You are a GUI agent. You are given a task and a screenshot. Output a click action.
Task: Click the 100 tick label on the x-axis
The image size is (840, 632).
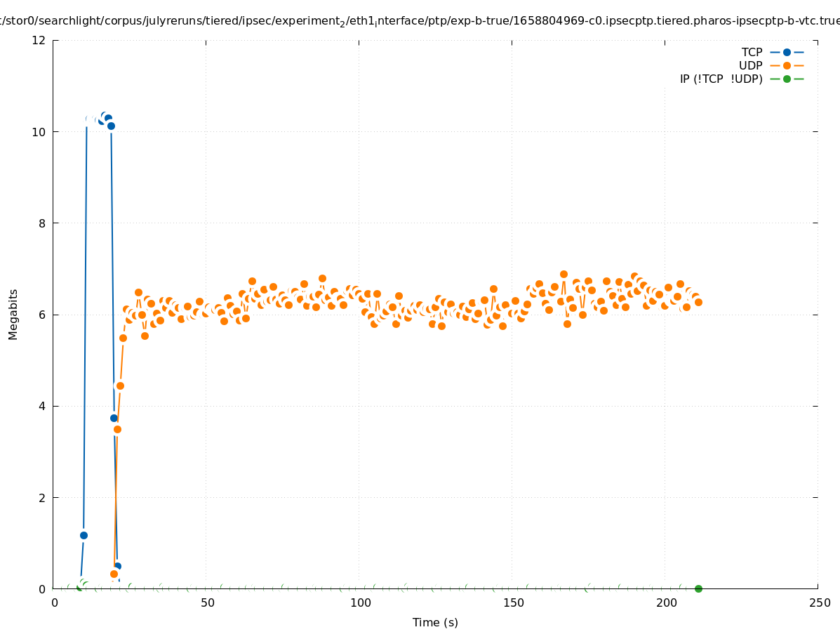[360, 603]
